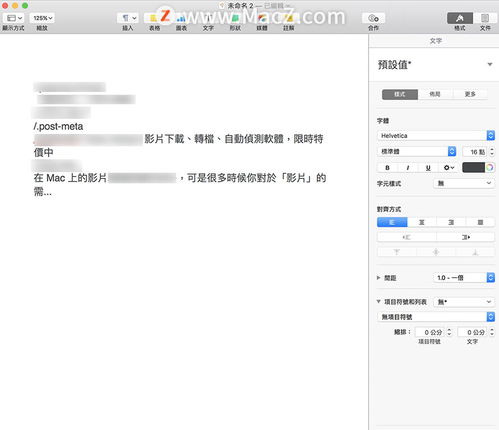This screenshot has width=499, height=430.
Task: Open the color wheel picker
Action: tap(490, 168)
